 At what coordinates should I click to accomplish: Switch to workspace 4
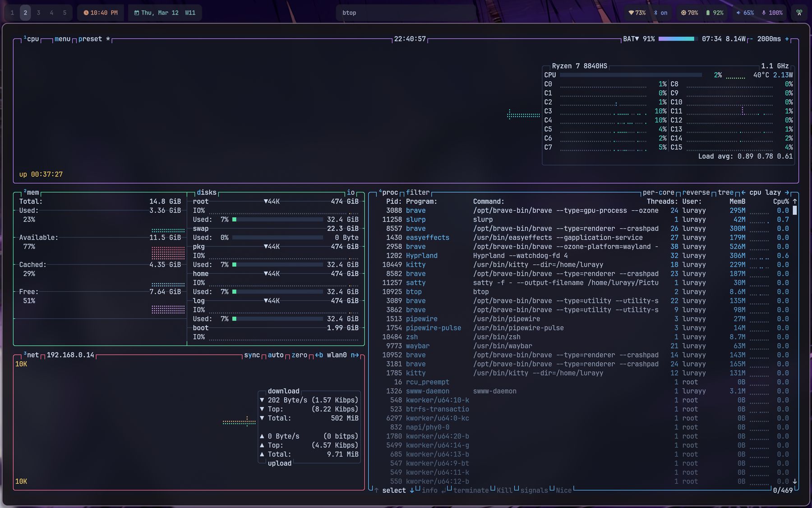coord(51,13)
